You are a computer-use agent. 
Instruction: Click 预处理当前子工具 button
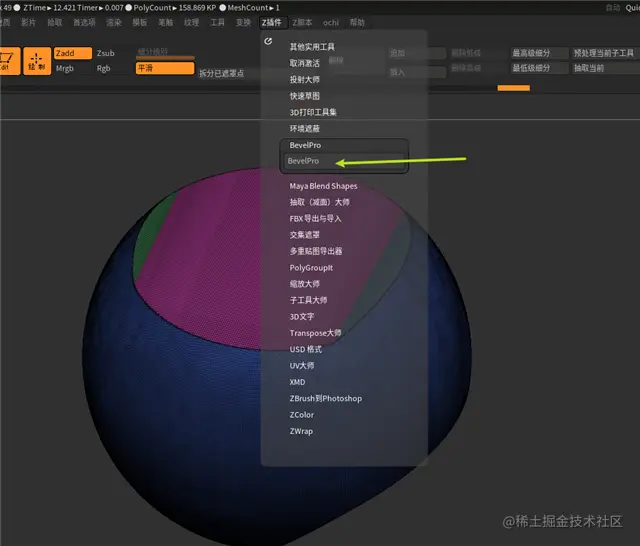604,53
